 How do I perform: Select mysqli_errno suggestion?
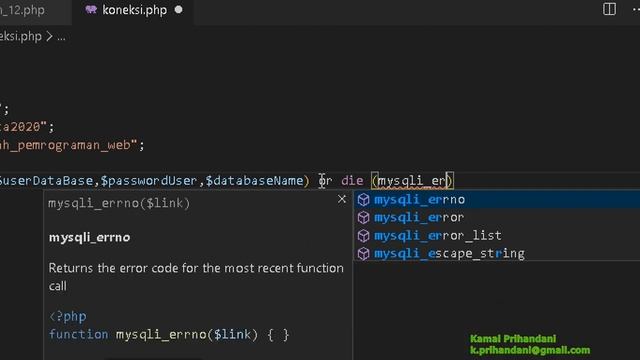point(496,200)
